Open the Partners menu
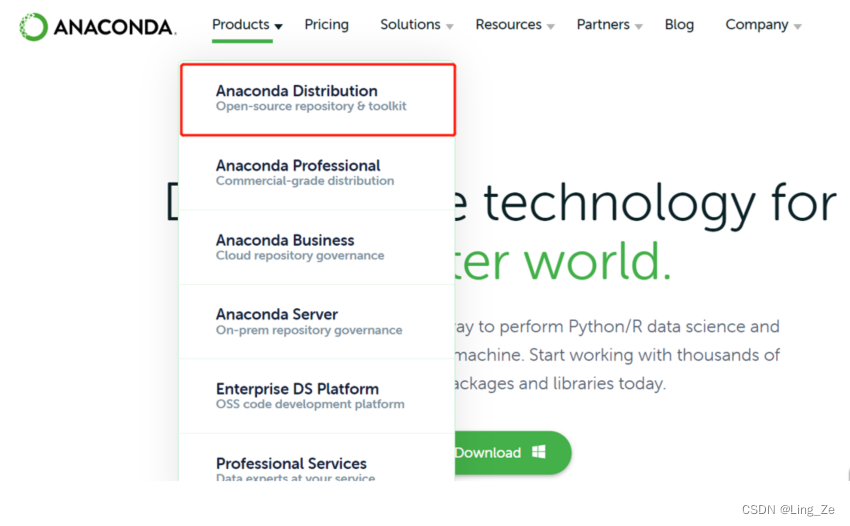Screen dimensions: 850x526 (603, 24)
